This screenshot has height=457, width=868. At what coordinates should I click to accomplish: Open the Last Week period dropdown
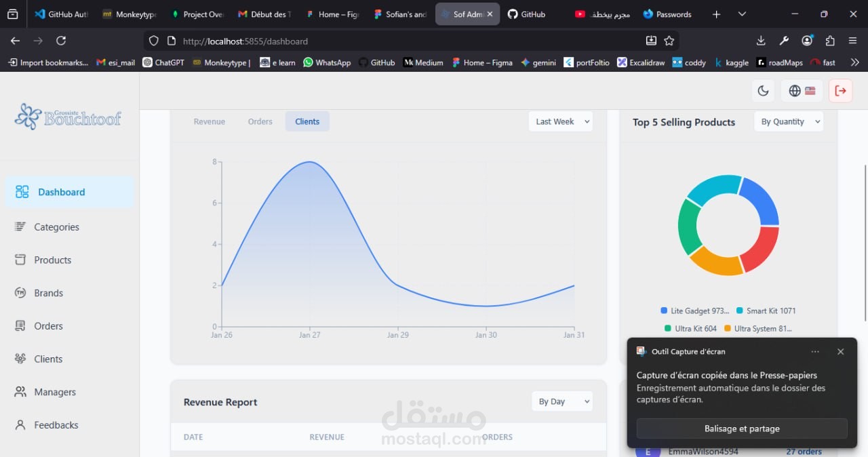point(560,121)
